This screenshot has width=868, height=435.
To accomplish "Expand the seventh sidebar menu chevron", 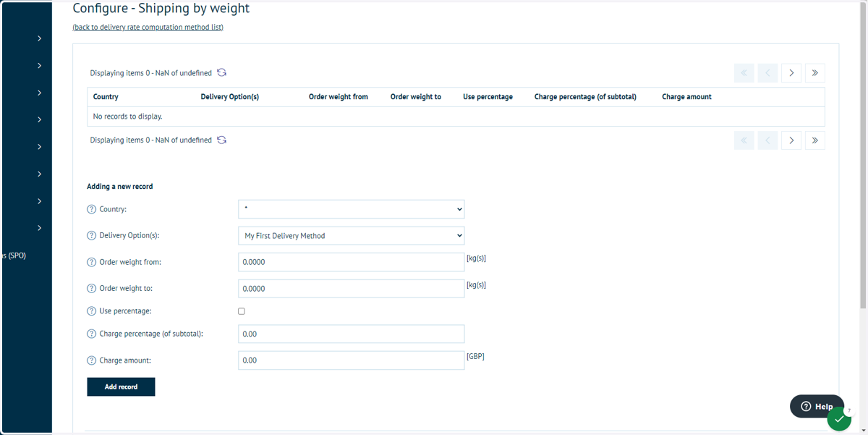I will (40, 201).
